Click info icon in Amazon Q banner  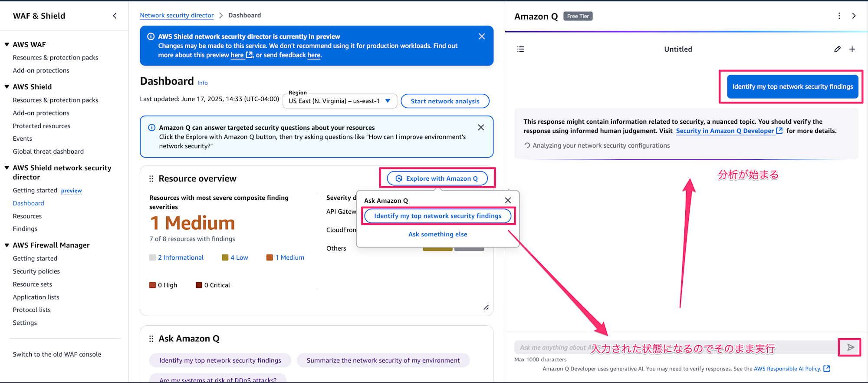151,127
